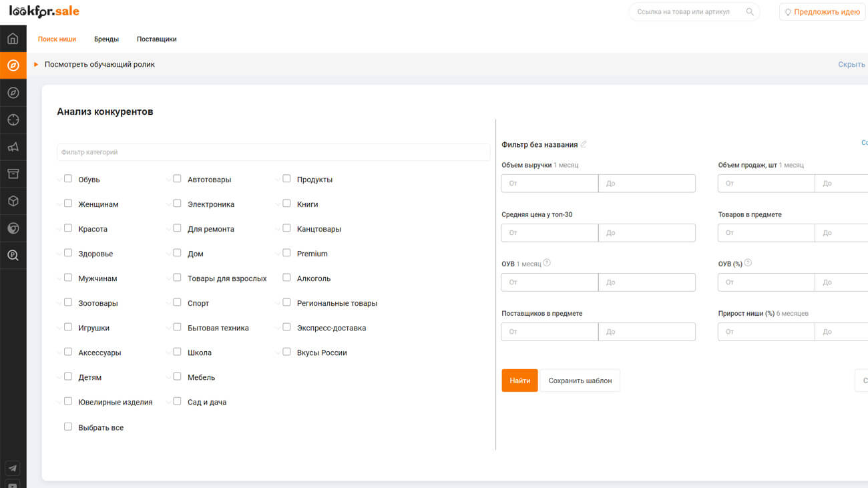The width and height of the screenshot is (868, 488).
Task: Check the Электроника category checkbox
Action: 177,204
